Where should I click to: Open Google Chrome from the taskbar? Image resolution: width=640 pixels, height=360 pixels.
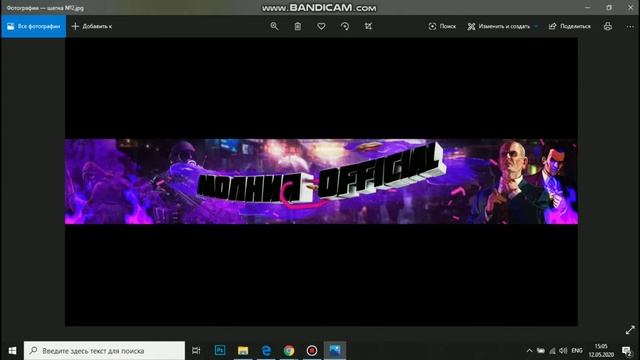tap(289, 351)
